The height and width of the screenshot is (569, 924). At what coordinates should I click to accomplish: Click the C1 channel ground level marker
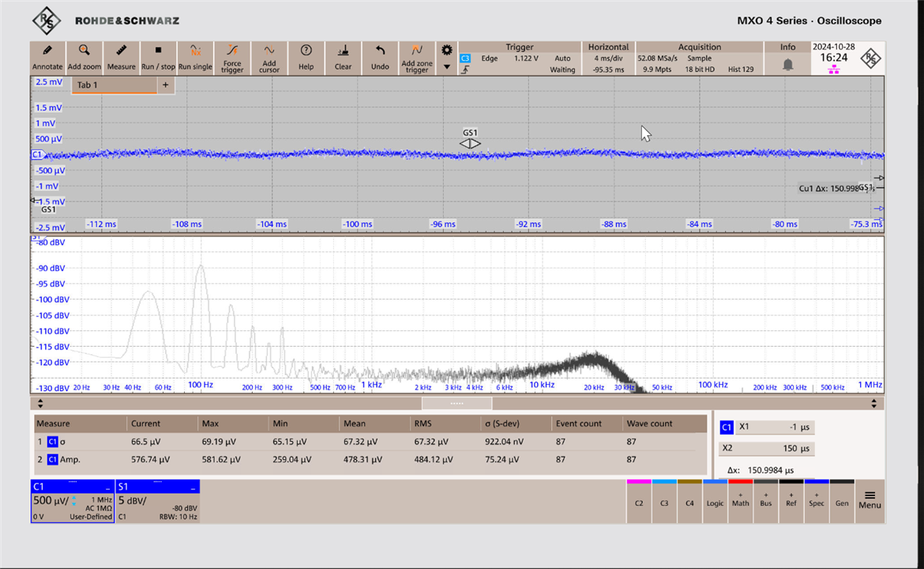click(38, 154)
